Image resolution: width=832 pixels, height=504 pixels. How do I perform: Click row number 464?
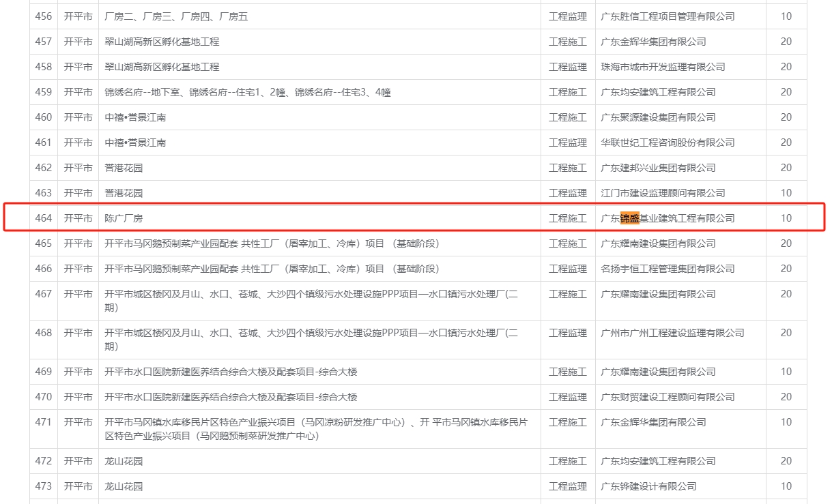coord(44,218)
